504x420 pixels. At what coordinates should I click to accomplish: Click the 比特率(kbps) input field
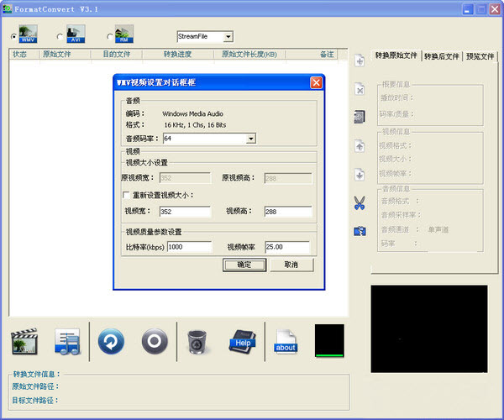[x=189, y=247]
